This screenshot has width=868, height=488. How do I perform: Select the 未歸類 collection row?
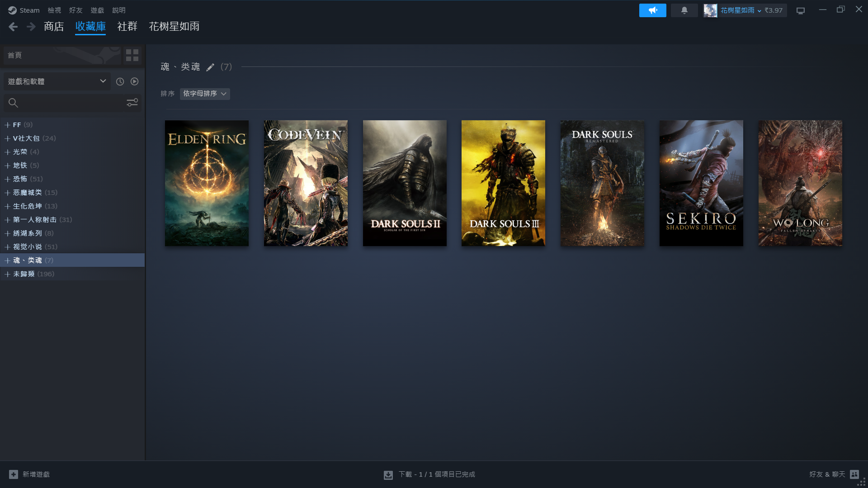[x=72, y=274]
